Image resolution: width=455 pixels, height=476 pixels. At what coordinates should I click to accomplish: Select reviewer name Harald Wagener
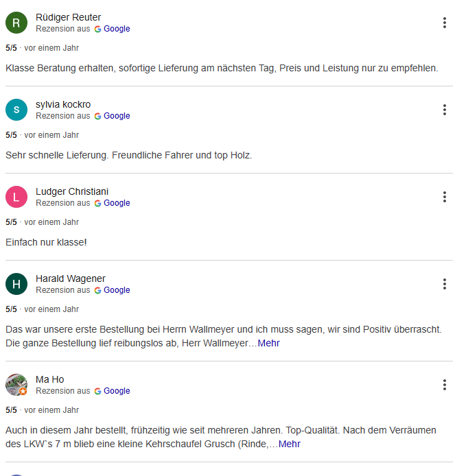point(71,278)
